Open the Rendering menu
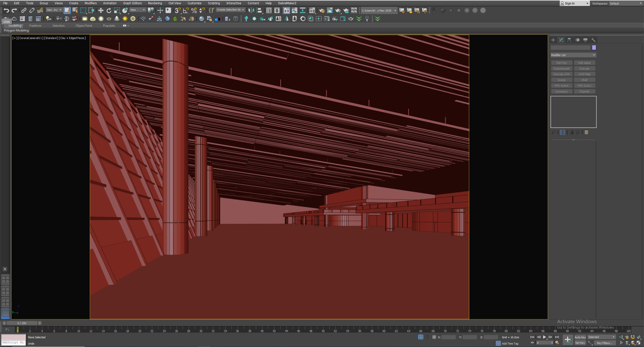 coord(155,3)
